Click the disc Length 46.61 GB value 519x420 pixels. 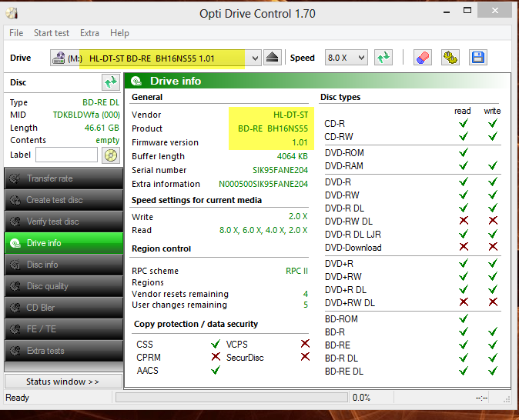(102, 128)
